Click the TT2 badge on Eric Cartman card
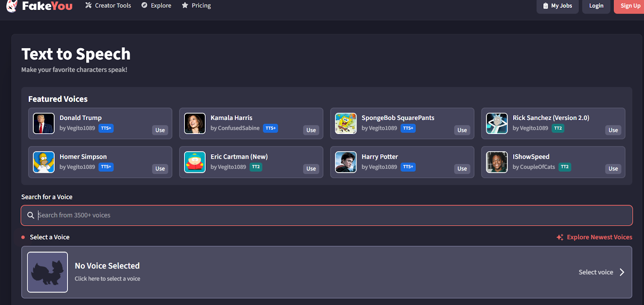The image size is (644, 305). [256, 167]
